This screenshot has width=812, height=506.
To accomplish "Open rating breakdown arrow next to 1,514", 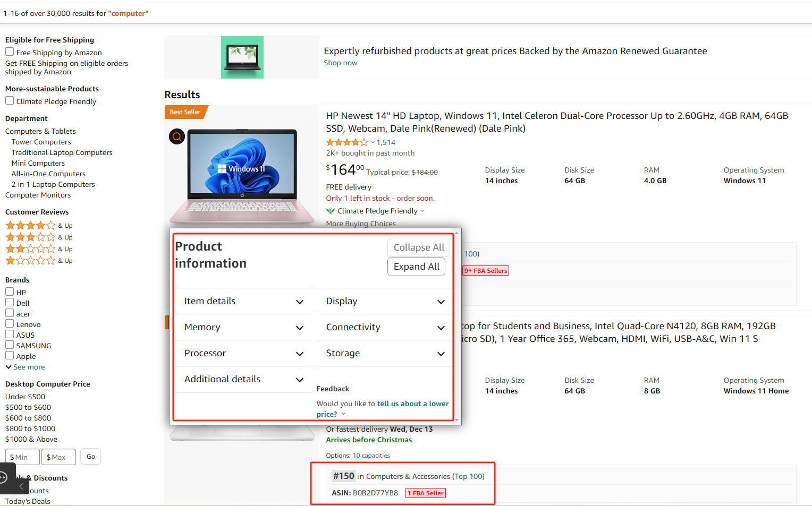I will tap(373, 142).
